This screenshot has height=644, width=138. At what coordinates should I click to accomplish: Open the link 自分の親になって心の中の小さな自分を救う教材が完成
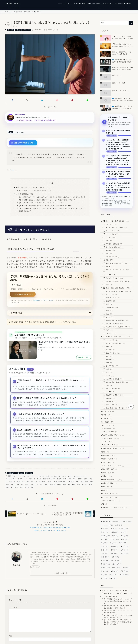50,528
